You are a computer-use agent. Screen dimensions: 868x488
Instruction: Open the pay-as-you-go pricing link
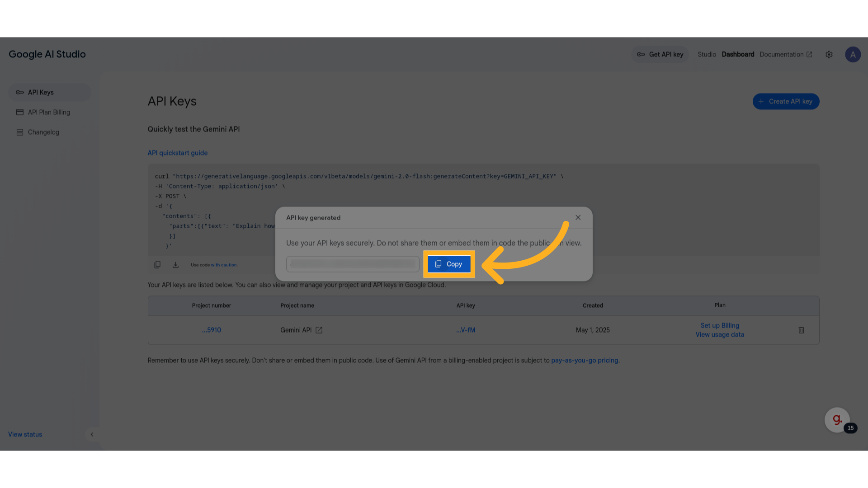click(585, 360)
